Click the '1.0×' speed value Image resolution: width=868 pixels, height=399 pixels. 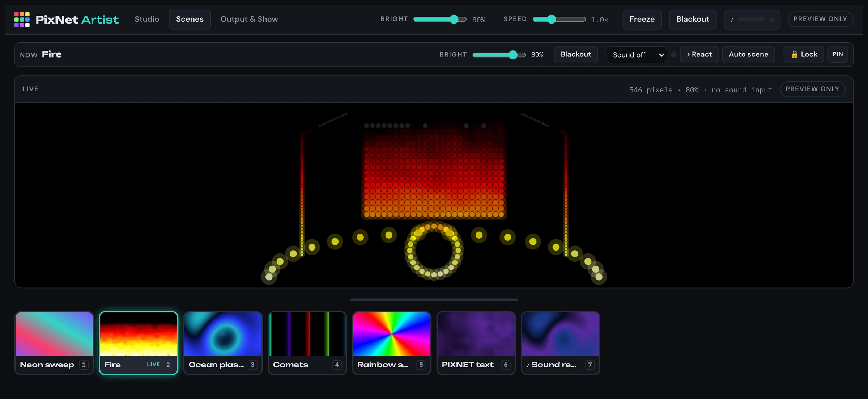pos(599,20)
